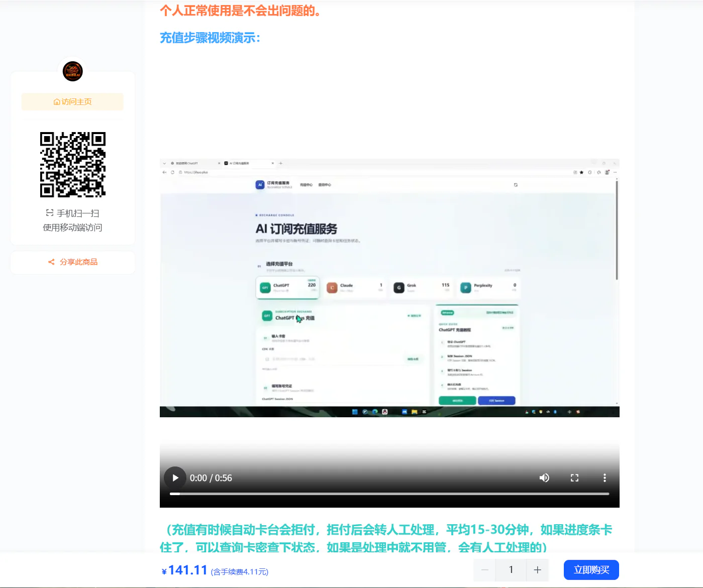Enter fullscreen mode for the video
Image resolution: width=703 pixels, height=588 pixels.
click(574, 478)
